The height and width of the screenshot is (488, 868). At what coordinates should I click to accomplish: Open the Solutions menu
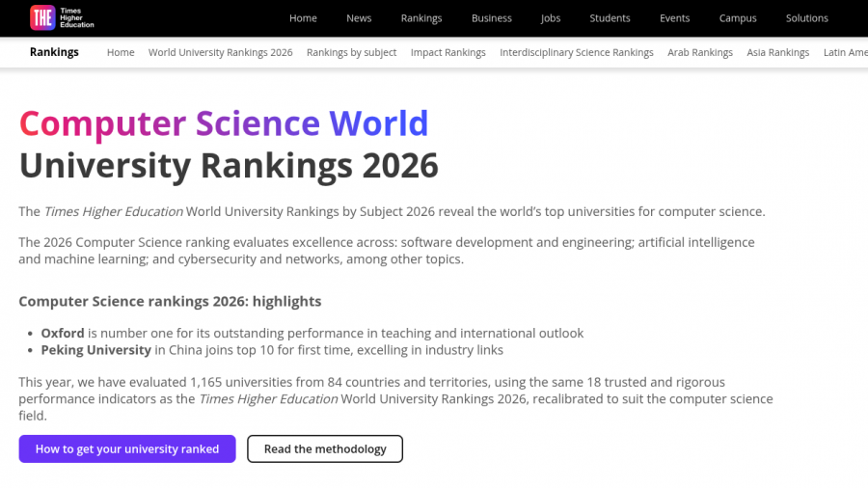coord(806,18)
